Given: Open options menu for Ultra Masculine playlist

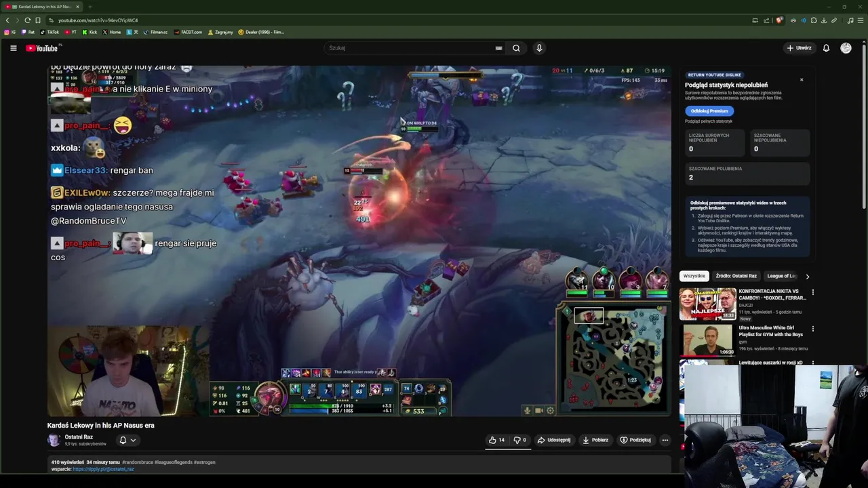Looking at the screenshot, I should tap(812, 329).
